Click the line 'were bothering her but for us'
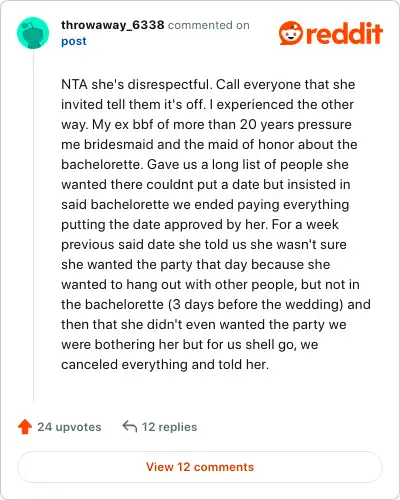 [x=190, y=344]
